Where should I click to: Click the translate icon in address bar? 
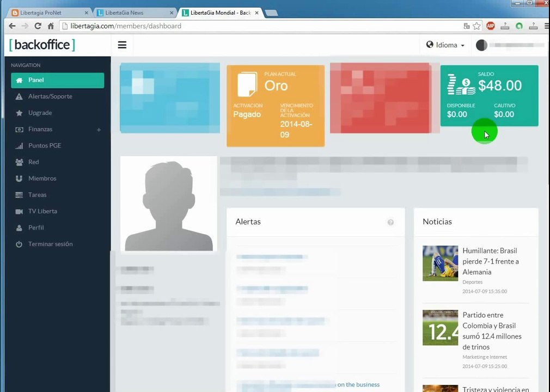pos(467,26)
